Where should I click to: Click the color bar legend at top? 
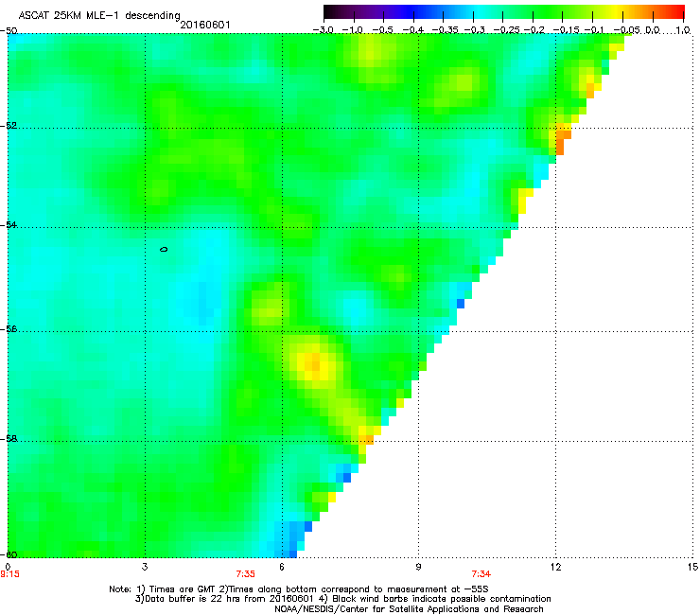(x=504, y=11)
